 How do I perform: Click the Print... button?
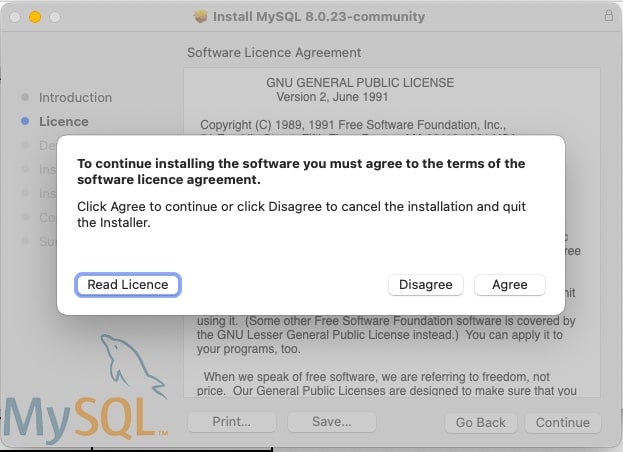232,422
